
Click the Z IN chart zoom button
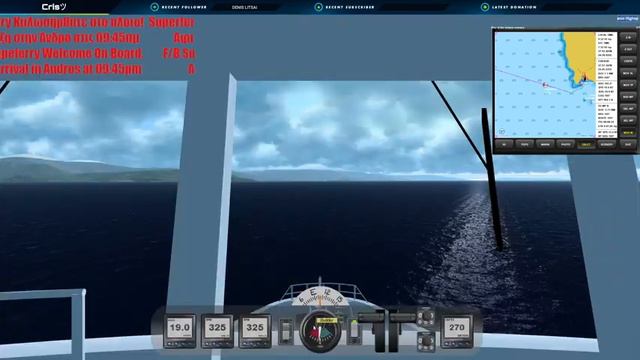(628, 37)
